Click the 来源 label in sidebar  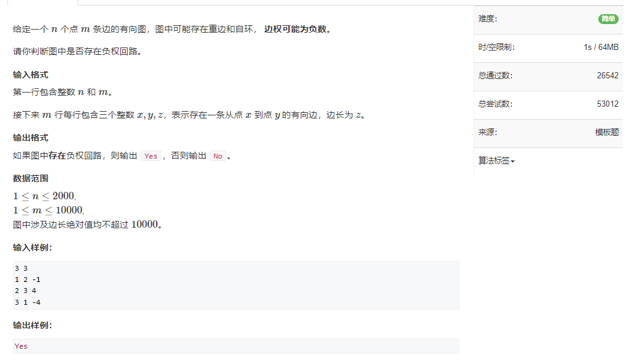tap(487, 132)
